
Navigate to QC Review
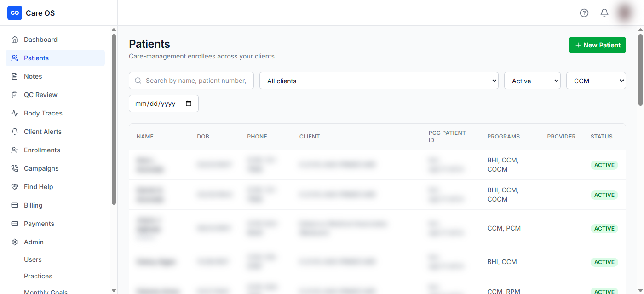click(x=55, y=95)
